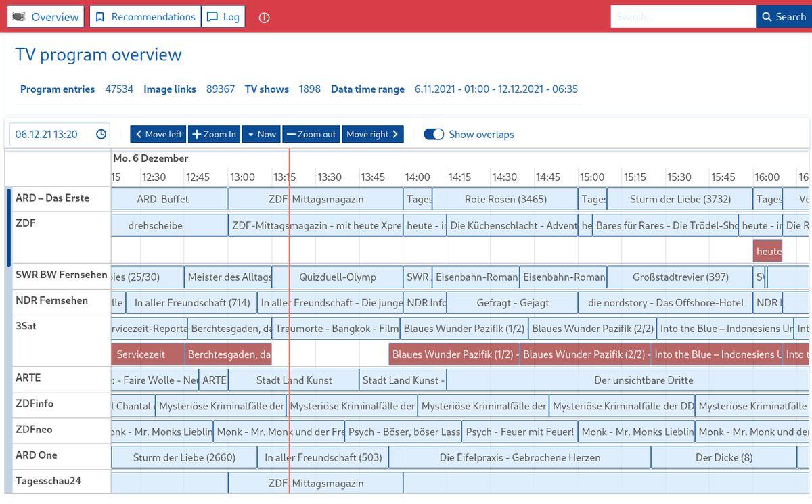812x504 pixels.
Task: Click the clock icon in date field
Action: pos(101,134)
